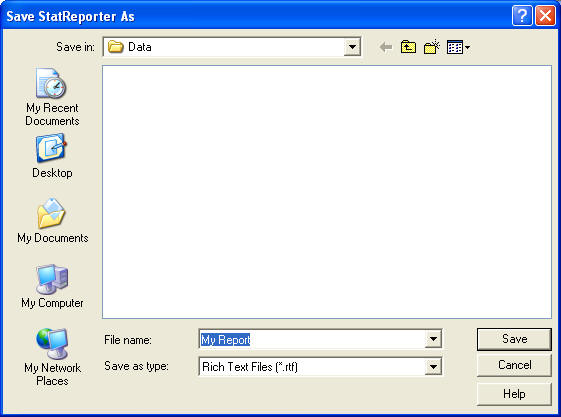Click the Data folder name in Save in
This screenshot has height=417, width=561.
click(140, 47)
